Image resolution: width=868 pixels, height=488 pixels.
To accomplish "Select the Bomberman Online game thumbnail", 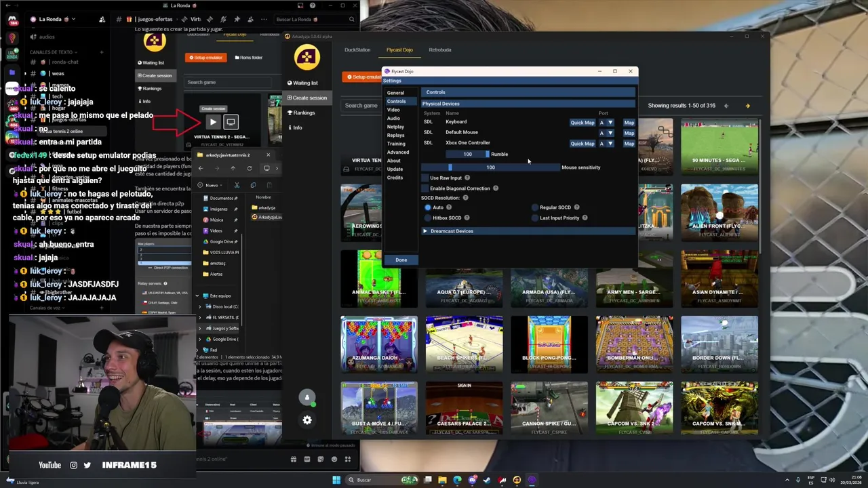I will point(634,344).
